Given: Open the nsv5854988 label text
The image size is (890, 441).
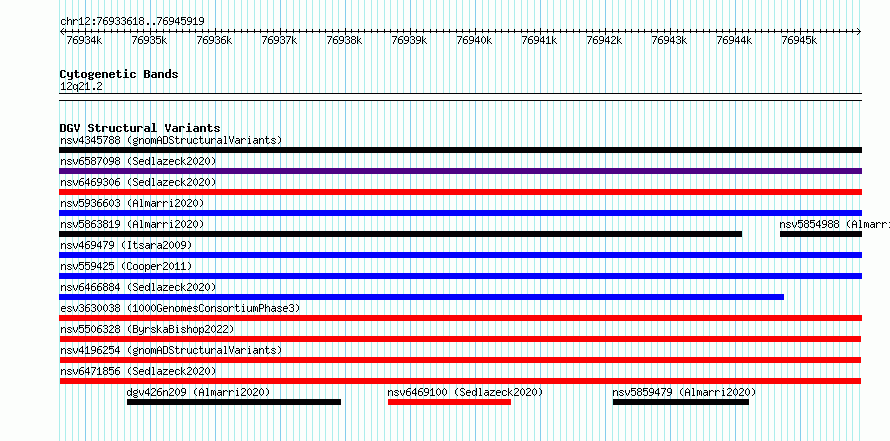Looking at the screenshot, I should click(834, 224).
